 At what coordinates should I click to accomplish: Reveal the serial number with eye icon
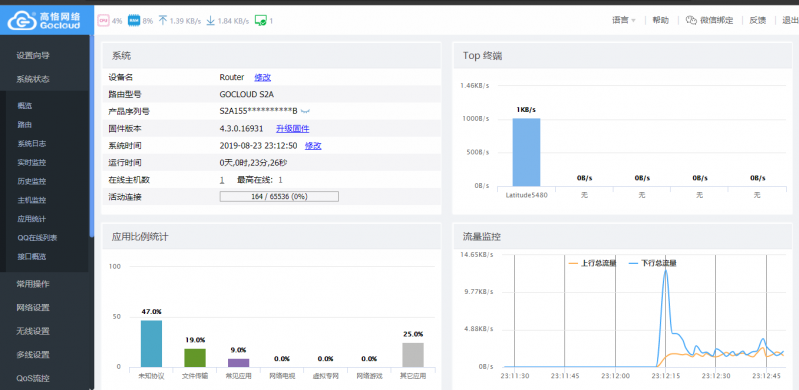tap(305, 111)
